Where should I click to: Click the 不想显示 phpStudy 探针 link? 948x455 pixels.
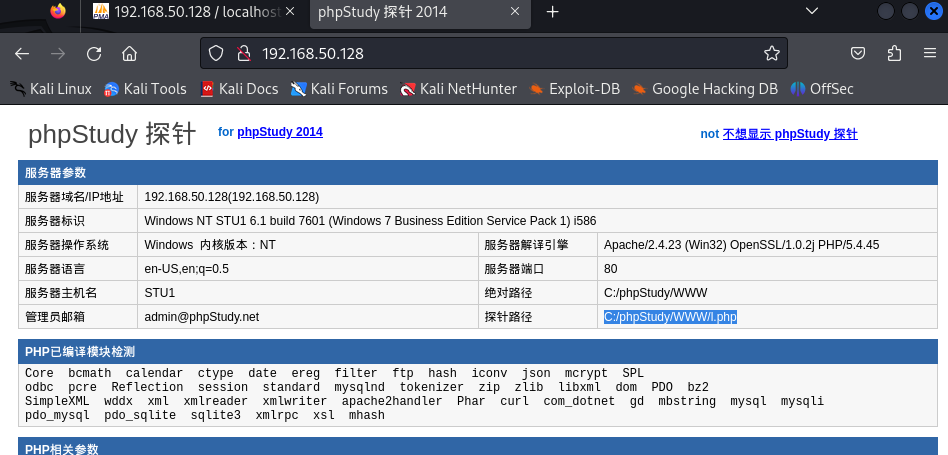coord(790,134)
